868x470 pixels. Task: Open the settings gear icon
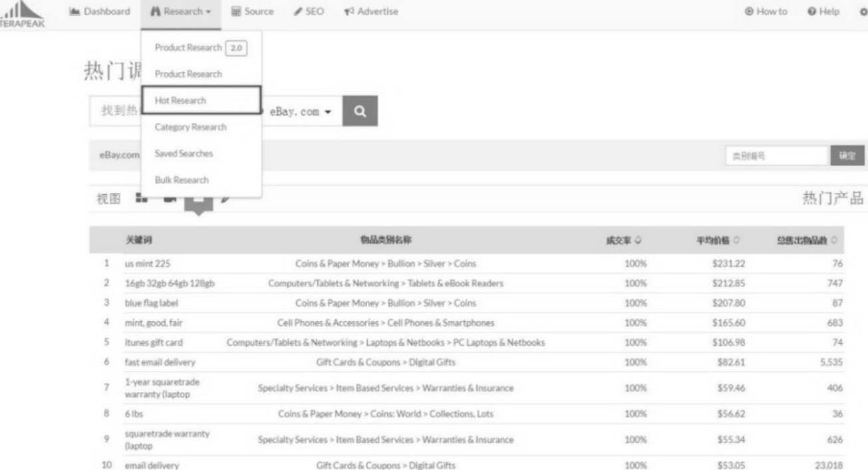point(863,11)
